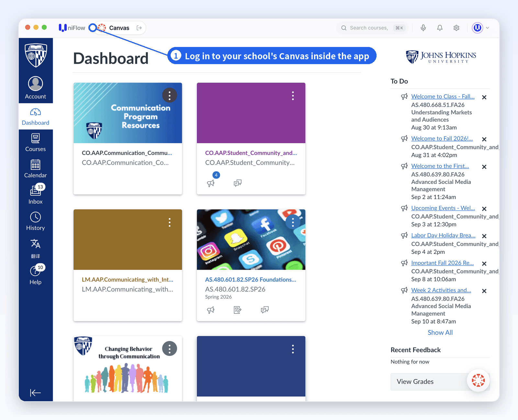Open options menu on Changing Behavior card
Screen dimensions: 518x420
(x=170, y=349)
